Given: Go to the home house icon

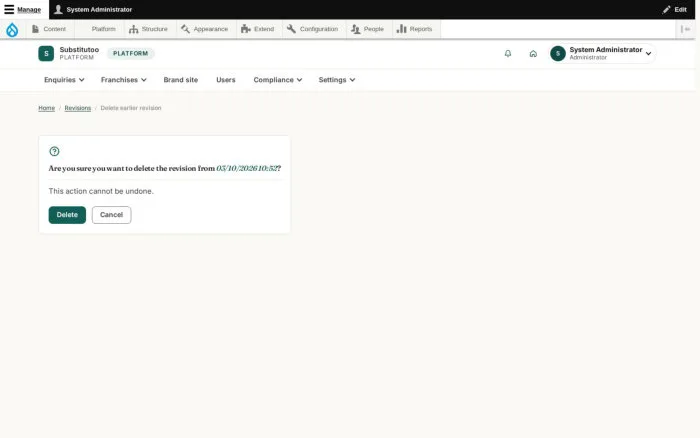Looking at the screenshot, I should pos(533,54).
